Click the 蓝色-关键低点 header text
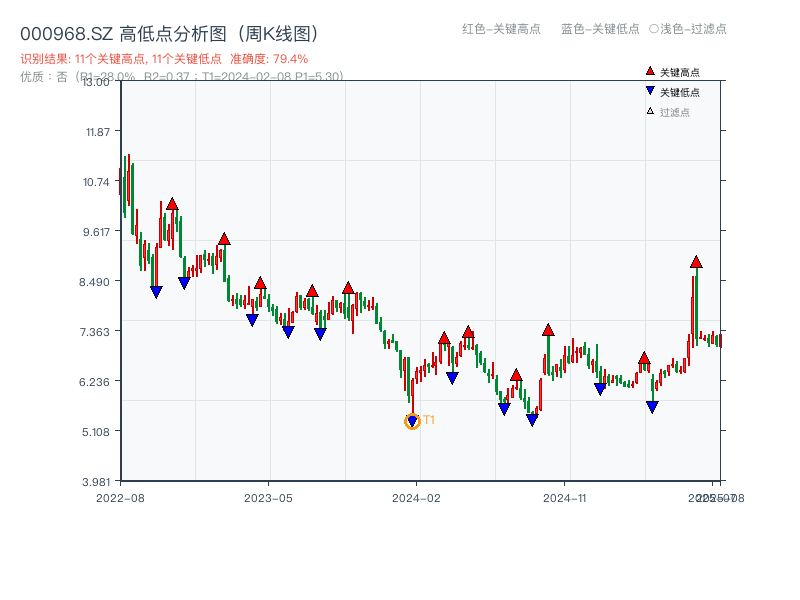The image size is (800, 600). [x=600, y=29]
